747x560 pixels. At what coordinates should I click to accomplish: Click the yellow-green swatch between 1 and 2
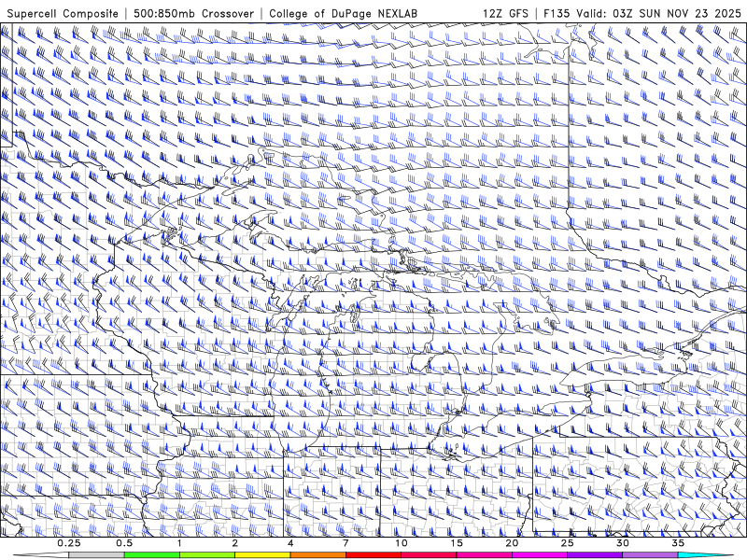[x=207, y=555]
